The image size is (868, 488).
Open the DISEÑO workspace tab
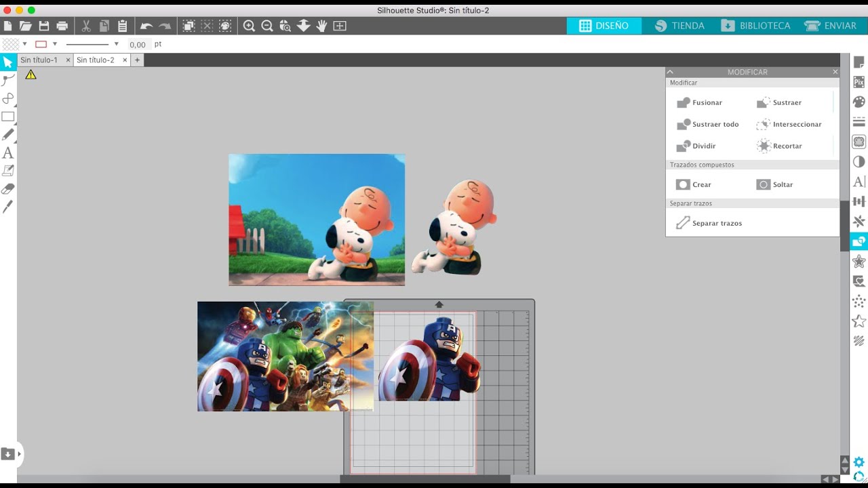(x=604, y=26)
